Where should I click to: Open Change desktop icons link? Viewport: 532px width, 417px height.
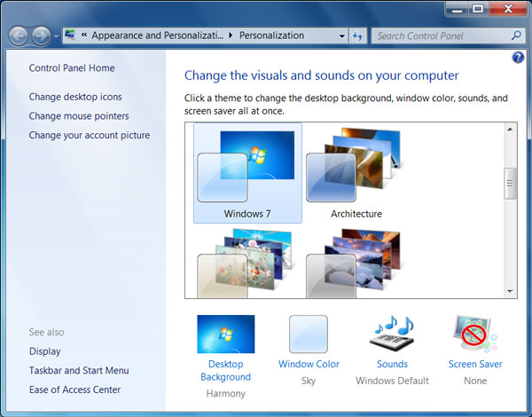(x=75, y=97)
